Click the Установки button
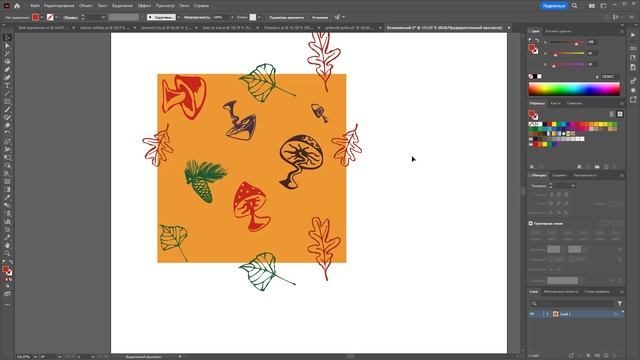Screen dimensions: 640x360 pos(320,17)
